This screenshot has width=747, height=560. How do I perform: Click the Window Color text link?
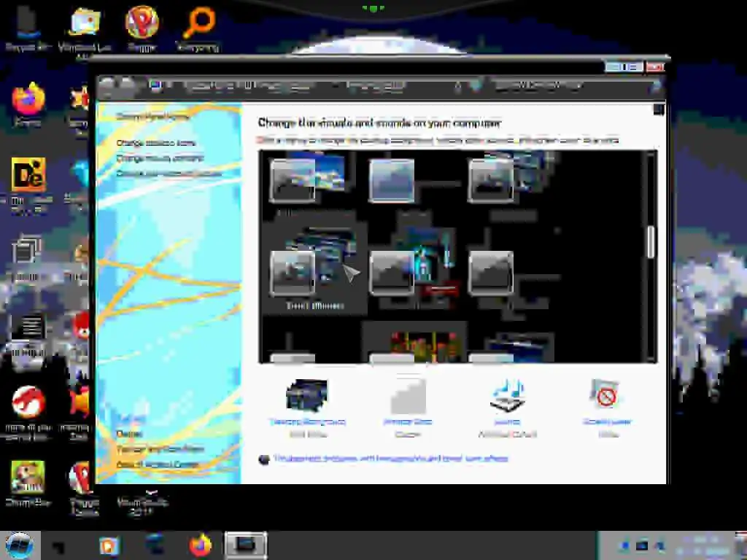(408, 421)
